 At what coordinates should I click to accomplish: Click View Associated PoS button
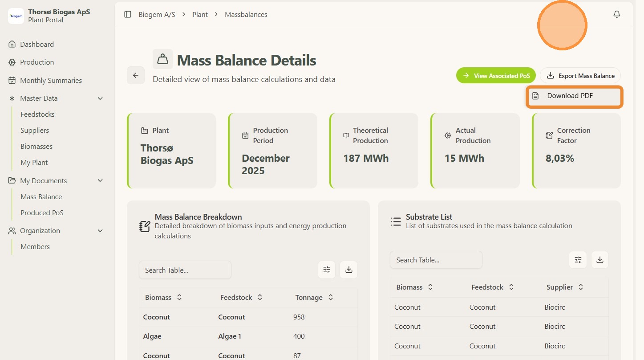point(496,76)
